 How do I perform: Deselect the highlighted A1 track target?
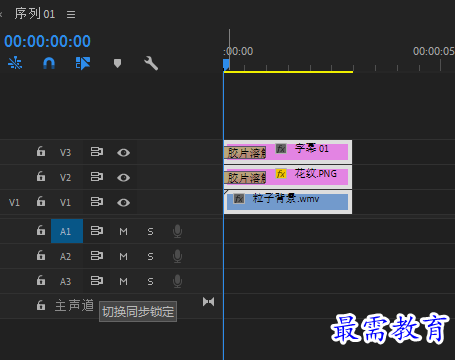tap(67, 231)
